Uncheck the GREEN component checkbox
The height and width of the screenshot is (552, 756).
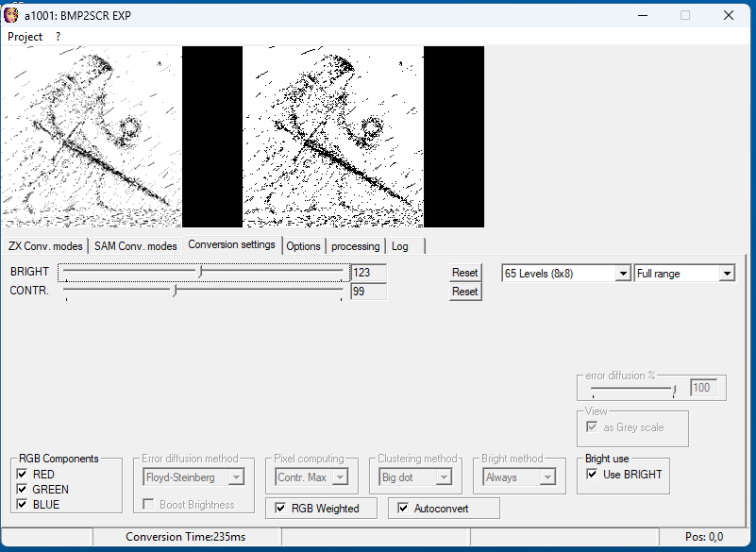pyautogui.click(x=23, y=490)
